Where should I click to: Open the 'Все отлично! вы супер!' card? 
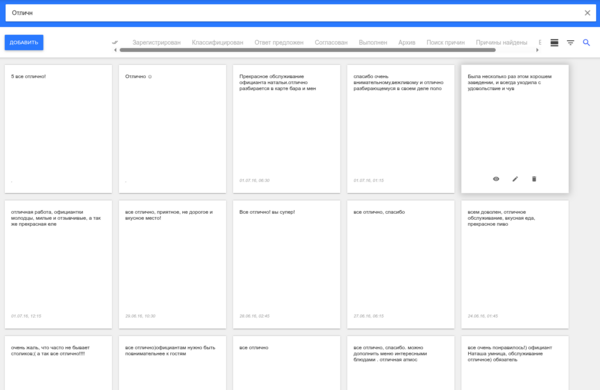coord(287,264)
